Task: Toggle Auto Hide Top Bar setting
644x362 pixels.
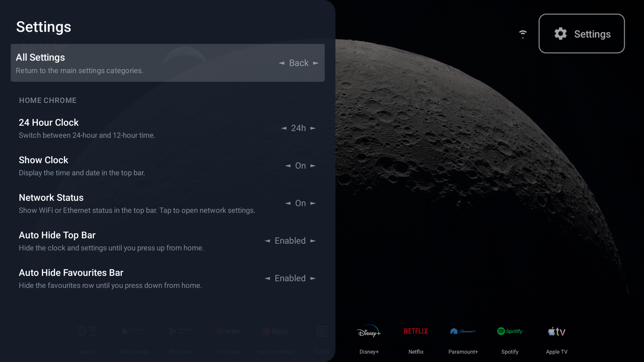Action: 290,241
